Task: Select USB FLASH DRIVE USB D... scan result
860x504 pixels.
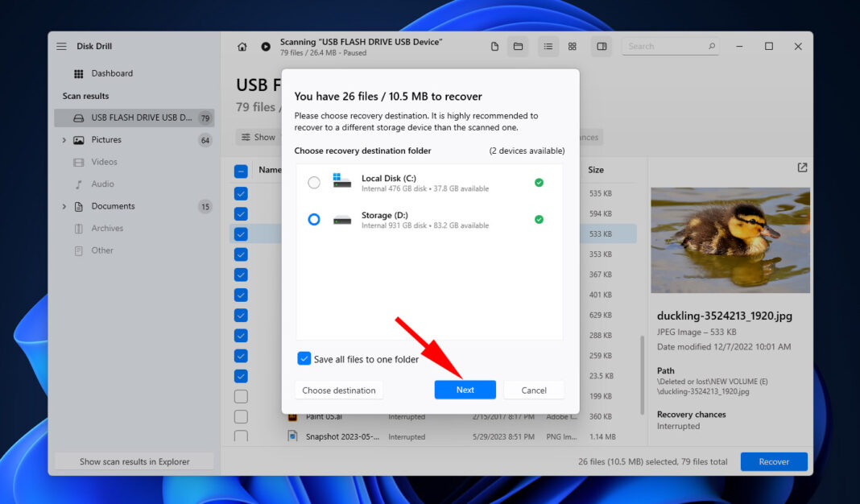Action: (x=134, y=118)
